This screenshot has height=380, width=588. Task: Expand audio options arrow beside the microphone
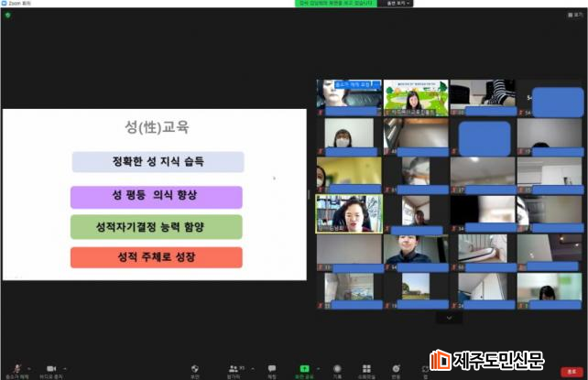[27, 365]
